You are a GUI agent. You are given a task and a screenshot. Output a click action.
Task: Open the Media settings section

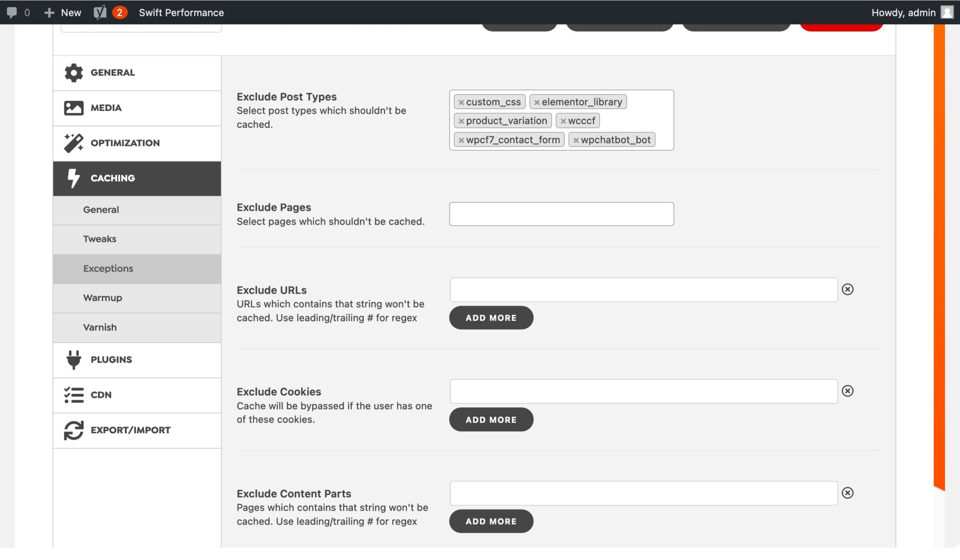(x=137, y=108)
